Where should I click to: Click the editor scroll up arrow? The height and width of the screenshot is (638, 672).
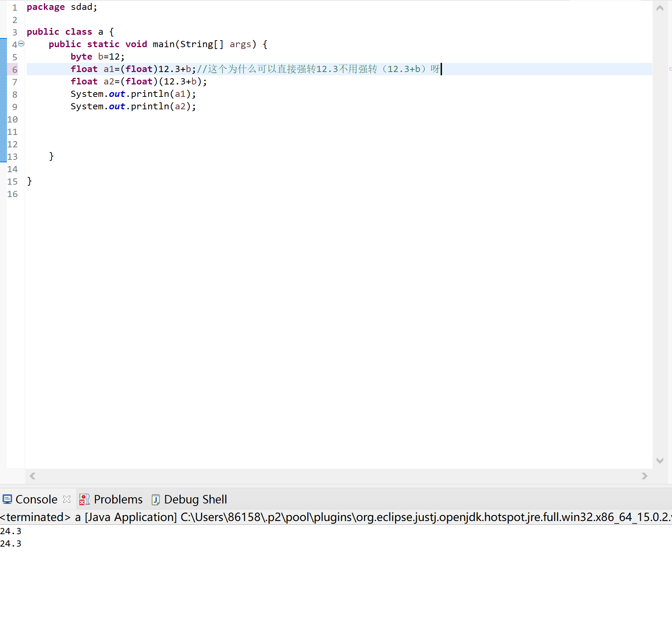click(660, 8)
